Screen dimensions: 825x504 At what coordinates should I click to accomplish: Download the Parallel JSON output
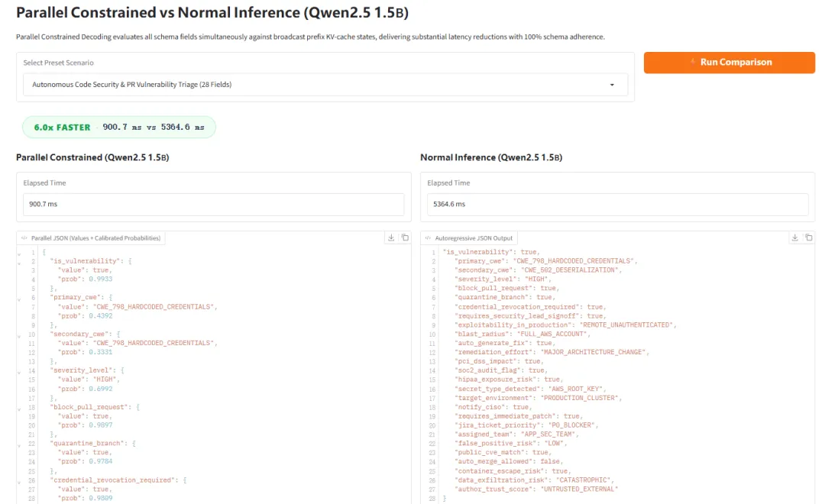(391, 237)
